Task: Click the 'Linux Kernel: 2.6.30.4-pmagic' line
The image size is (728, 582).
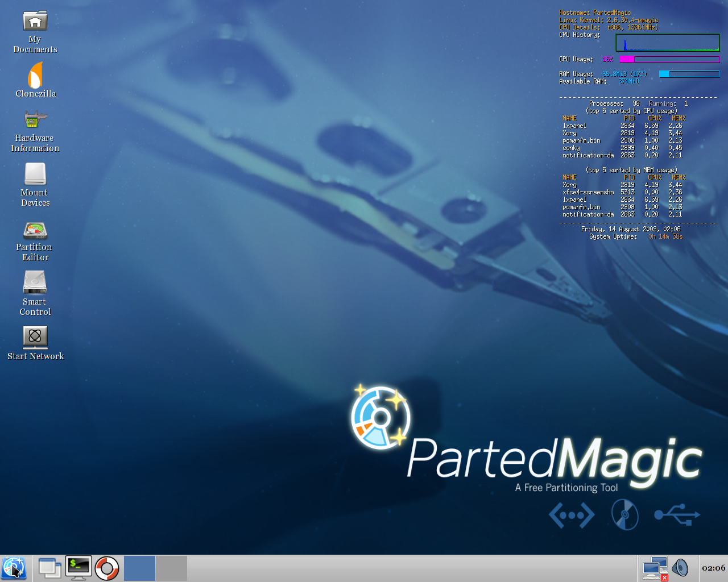Action: coord(609,20)
